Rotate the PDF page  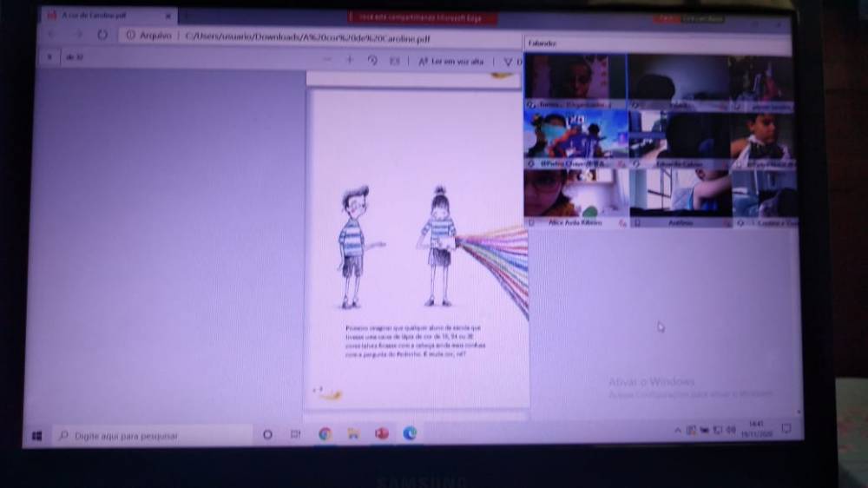coord(372,61)
